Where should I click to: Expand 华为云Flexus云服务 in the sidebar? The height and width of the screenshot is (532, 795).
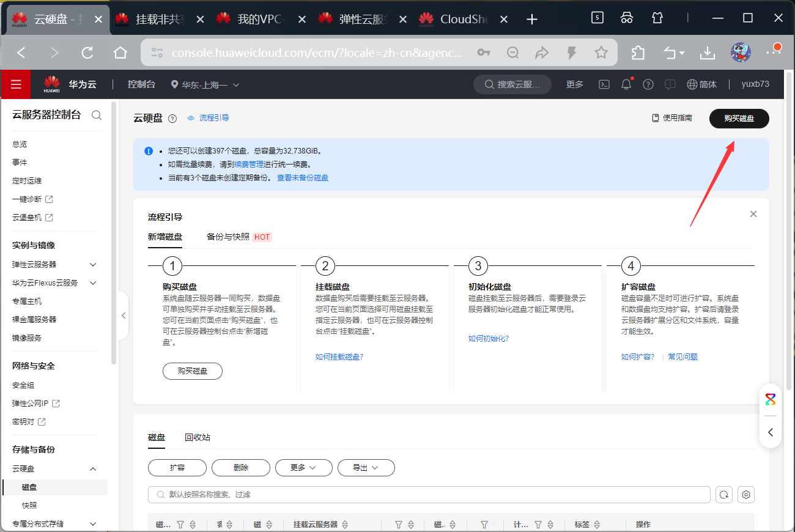(x=93, y=283)
